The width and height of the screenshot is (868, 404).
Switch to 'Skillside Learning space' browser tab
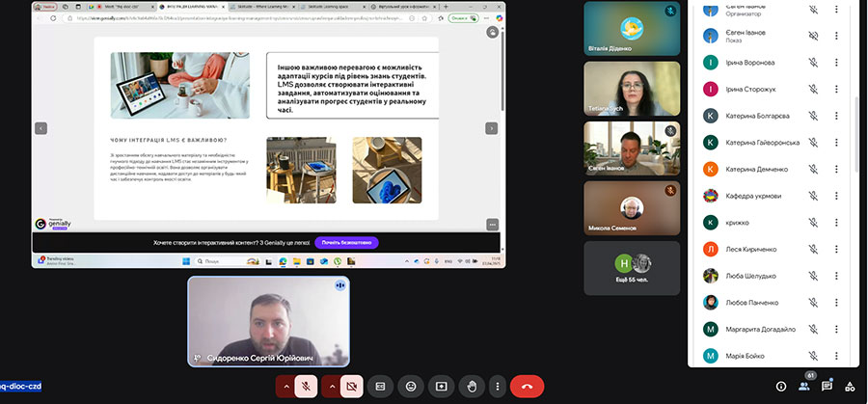(334, 7)
